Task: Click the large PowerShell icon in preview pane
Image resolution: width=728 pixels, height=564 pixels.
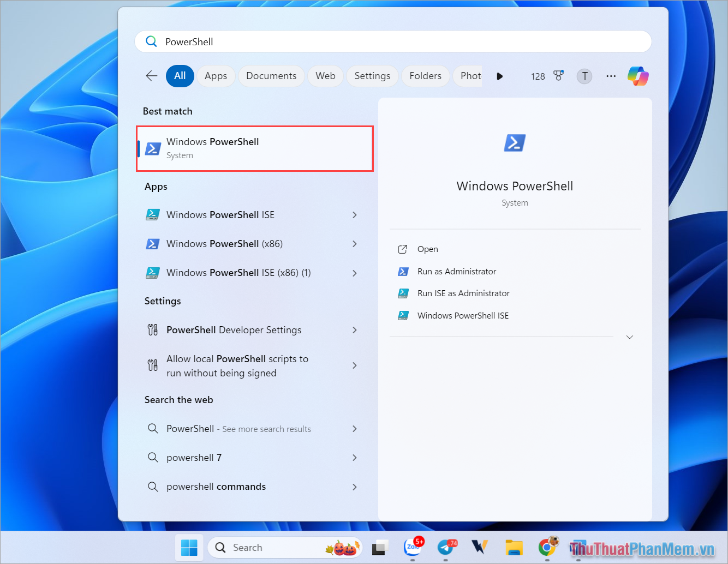Action: click(515, 143)
